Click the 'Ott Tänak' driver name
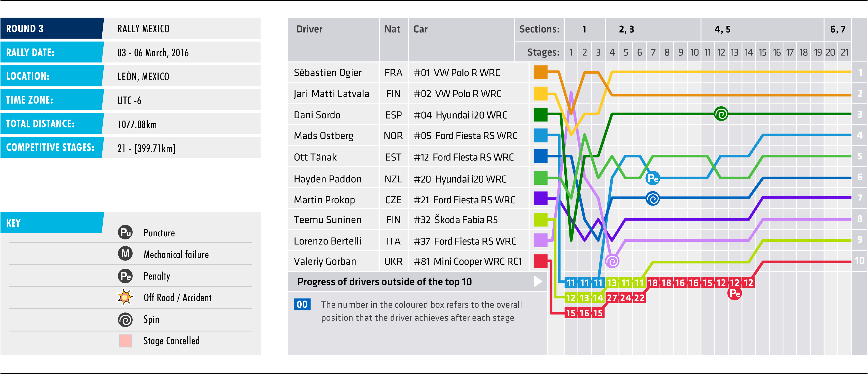Viewport: 868px width, 374px height. (315, 157)
